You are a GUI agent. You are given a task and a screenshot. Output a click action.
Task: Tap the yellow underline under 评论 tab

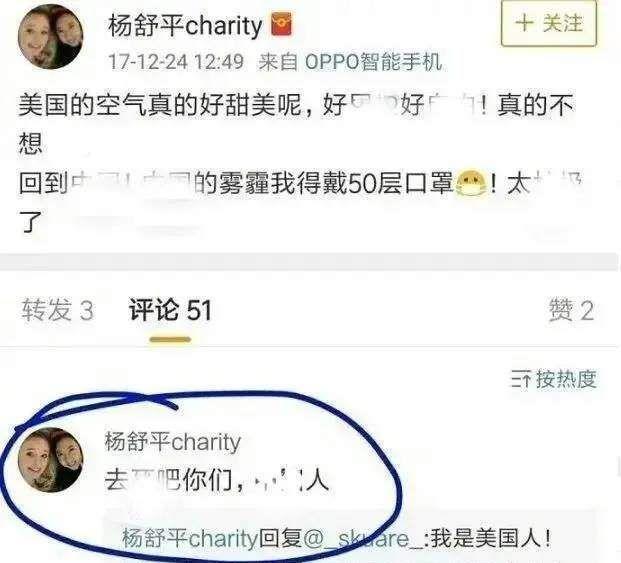170,339
